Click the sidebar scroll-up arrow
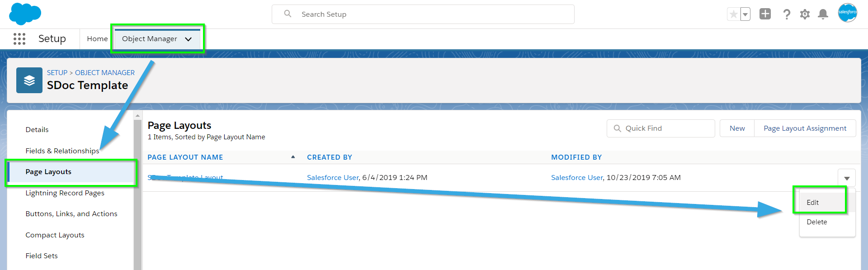Viewport: 868px width, 270px height. click(x=137, y=116)
